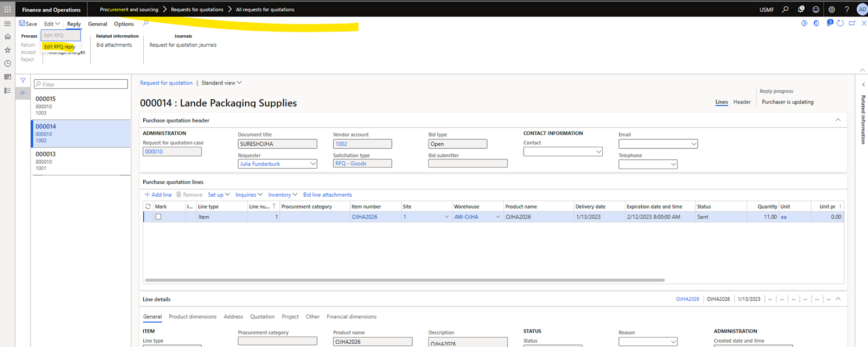Expand the hamburger navigation pane

click(x=8, y=24)
